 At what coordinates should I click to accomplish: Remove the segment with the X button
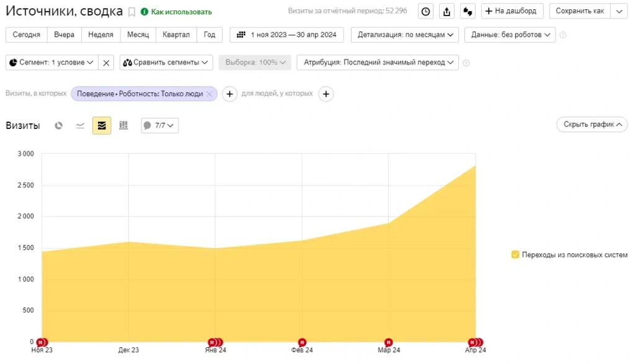[x=106, y=63]
